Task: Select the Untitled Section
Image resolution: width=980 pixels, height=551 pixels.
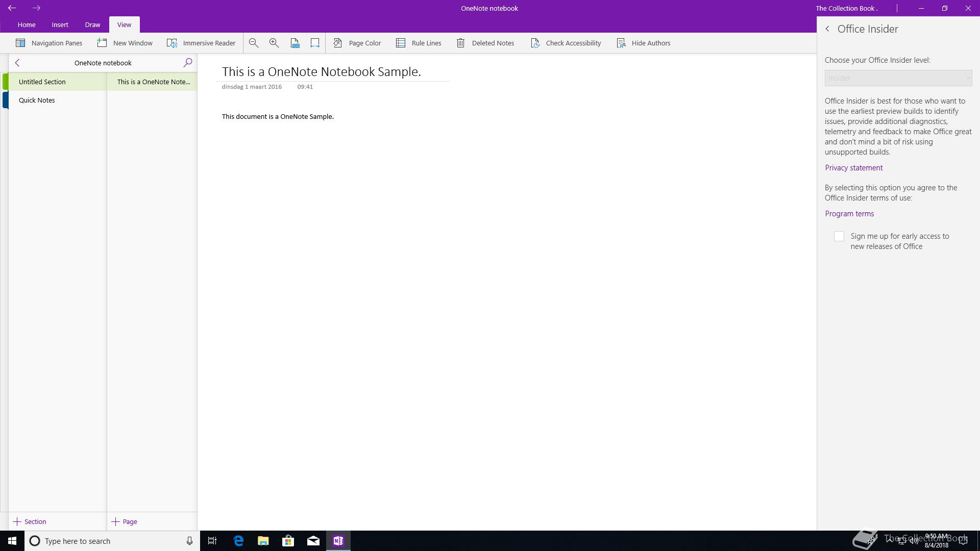Action: point(57,82)
